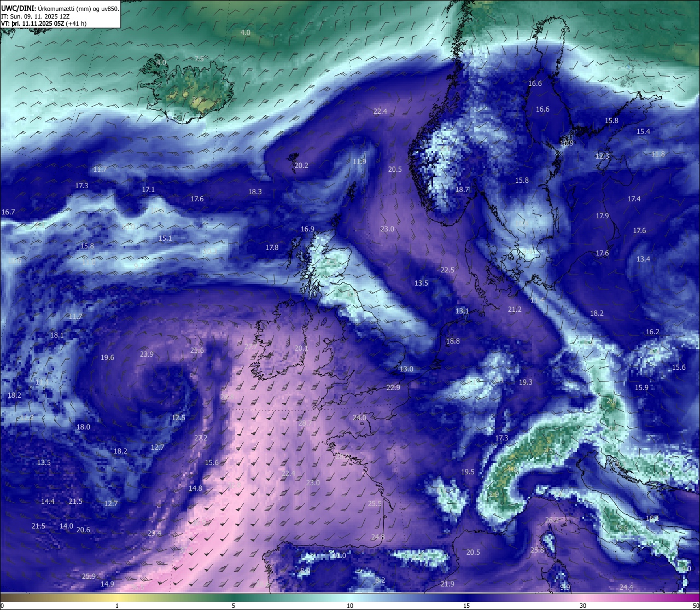Click the map value 13.1
The image size is (700, 610).
pos(462,311)
